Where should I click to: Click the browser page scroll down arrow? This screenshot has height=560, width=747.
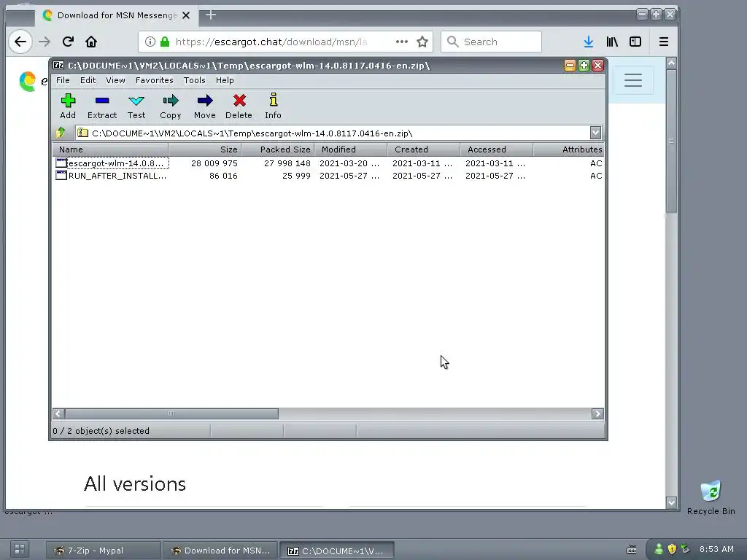coord(671,502)
